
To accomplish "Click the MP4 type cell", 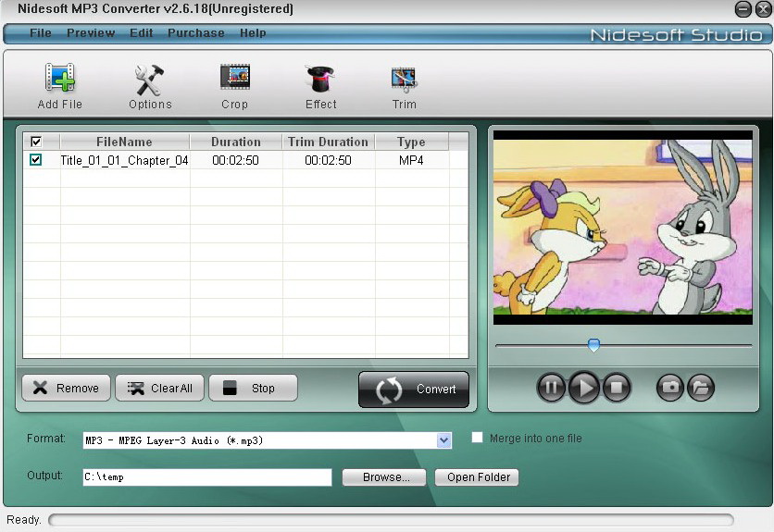I will (x=411, y=160).
